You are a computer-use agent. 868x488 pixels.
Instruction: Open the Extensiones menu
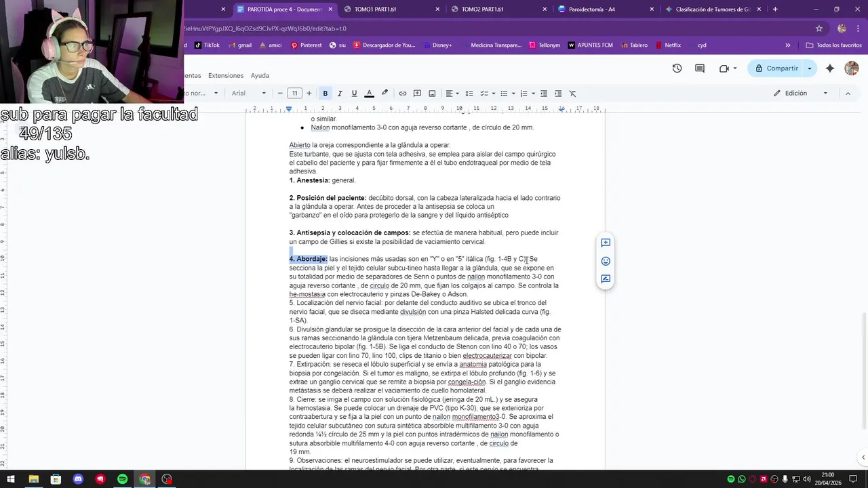click(226, 75)
